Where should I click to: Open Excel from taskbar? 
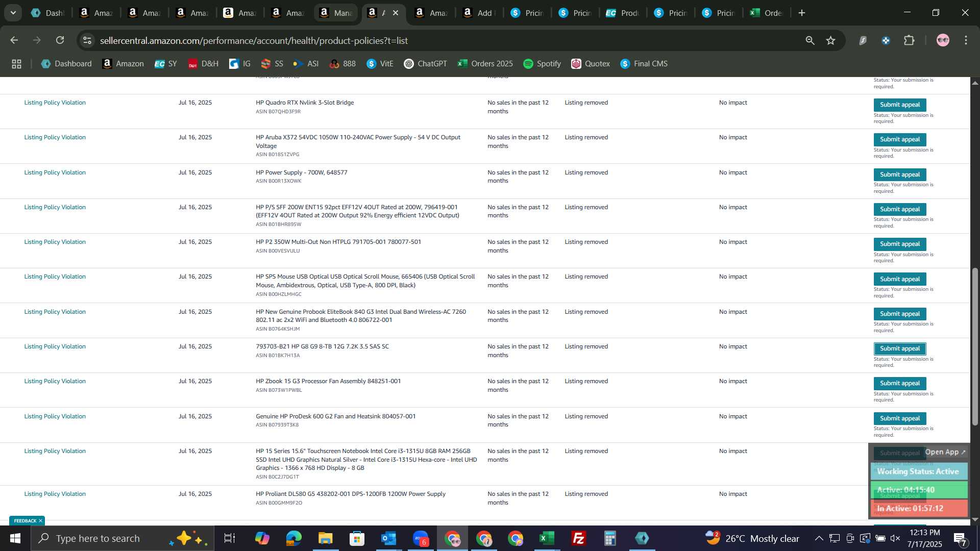point(547,538)
